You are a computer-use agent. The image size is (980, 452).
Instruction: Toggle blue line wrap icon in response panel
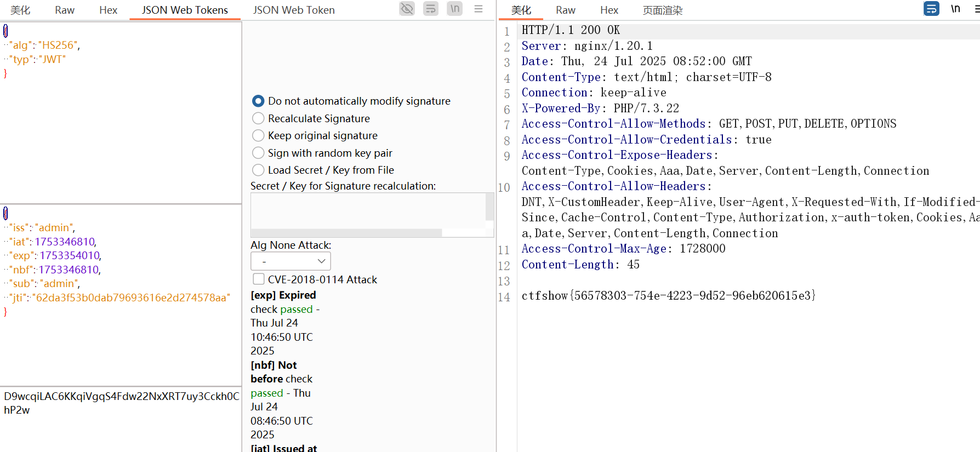[x=931, y=9]
